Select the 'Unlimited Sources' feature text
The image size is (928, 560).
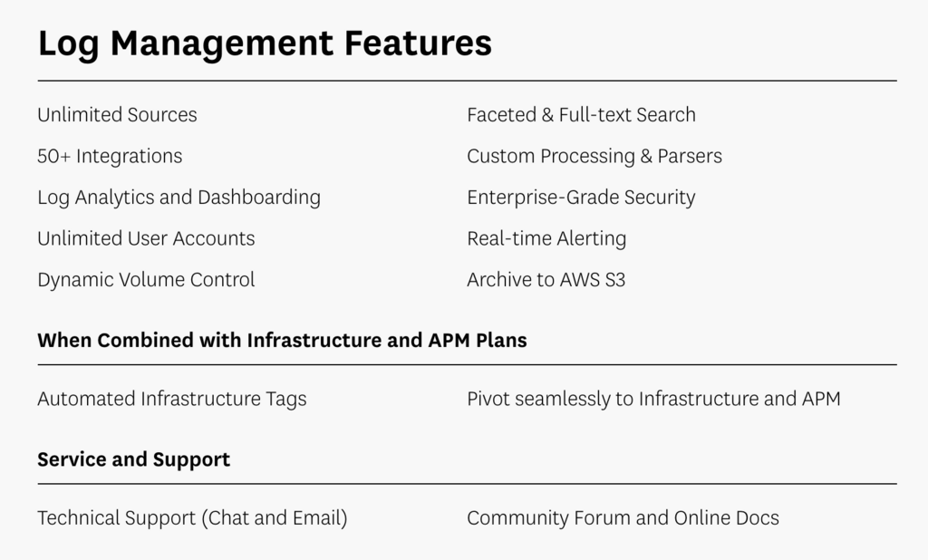point(117,114)
